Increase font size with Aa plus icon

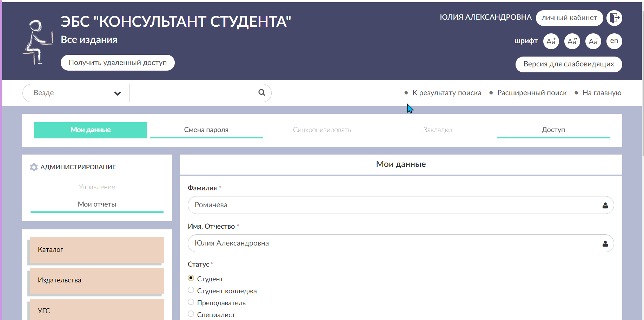click(x=551, y=41)
